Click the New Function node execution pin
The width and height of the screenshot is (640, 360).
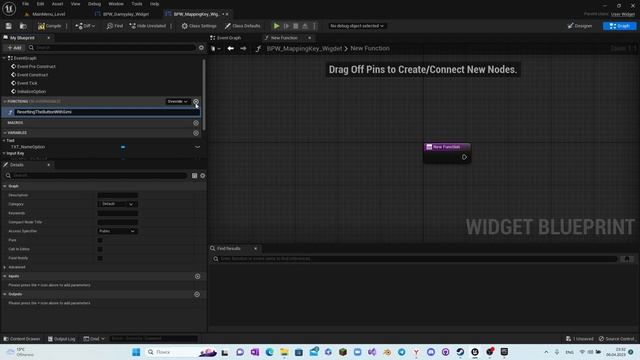(464, 157)
